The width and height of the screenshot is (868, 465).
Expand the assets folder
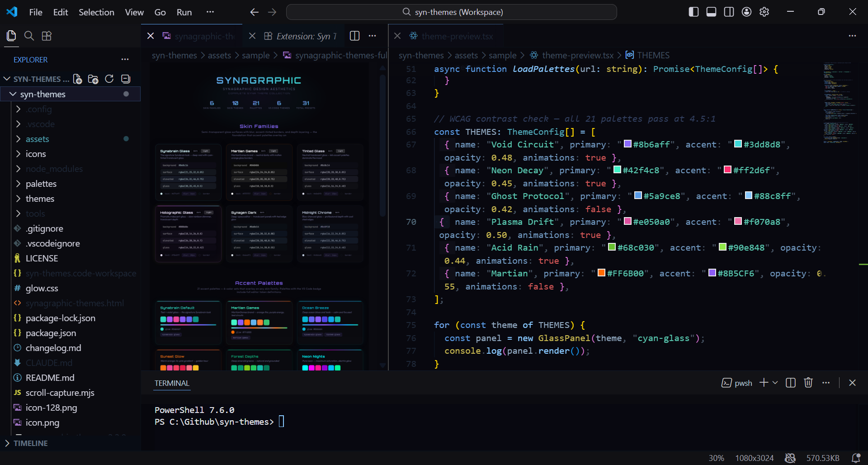(18, 139)
